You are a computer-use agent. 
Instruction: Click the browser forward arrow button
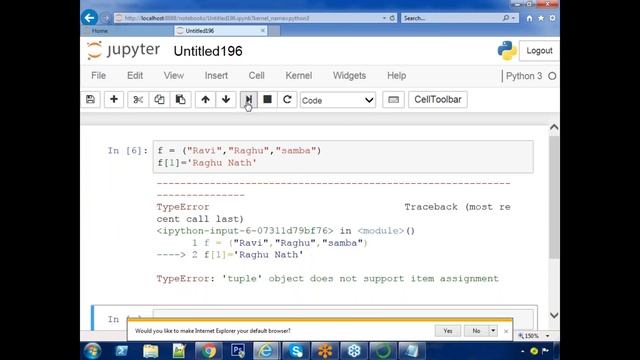click(x=105, y=18)
